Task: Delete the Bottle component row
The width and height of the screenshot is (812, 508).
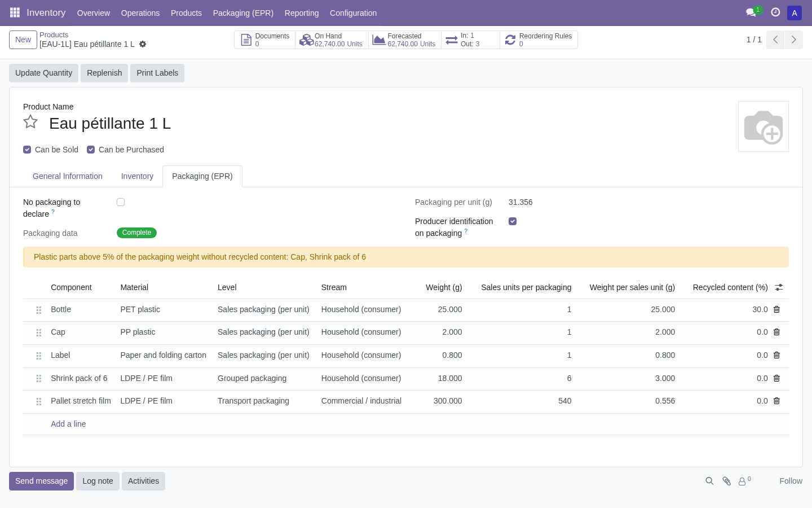Action: (x=776, y=309)
